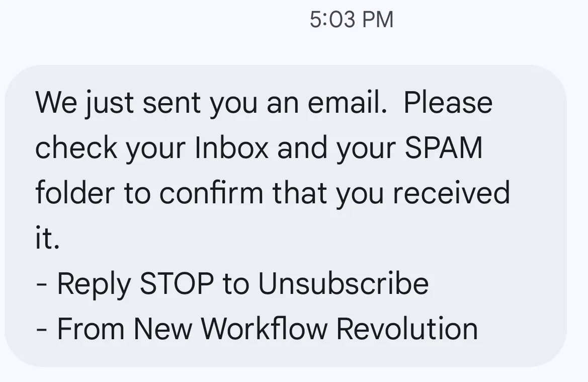Click the word "STOP" in the message
Image resolution: width=588 pixels, height=382 pixels.
click(x=176, y=284)
